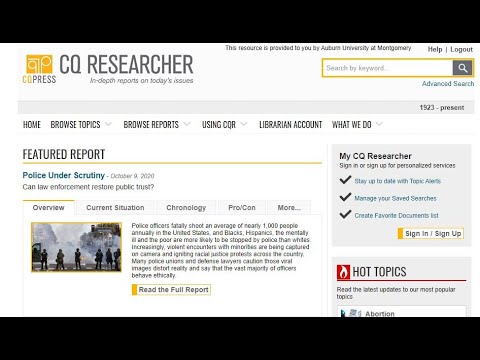Viewport: 480px width, 360px height.
Task: Click Read the Full Report button
Action: [x=171, y=290]
